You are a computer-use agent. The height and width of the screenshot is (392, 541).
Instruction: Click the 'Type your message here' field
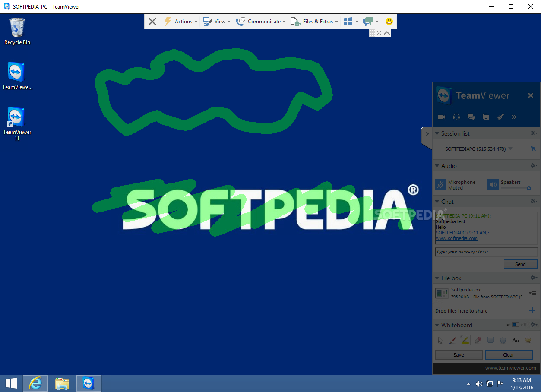(x=486, y=252)
